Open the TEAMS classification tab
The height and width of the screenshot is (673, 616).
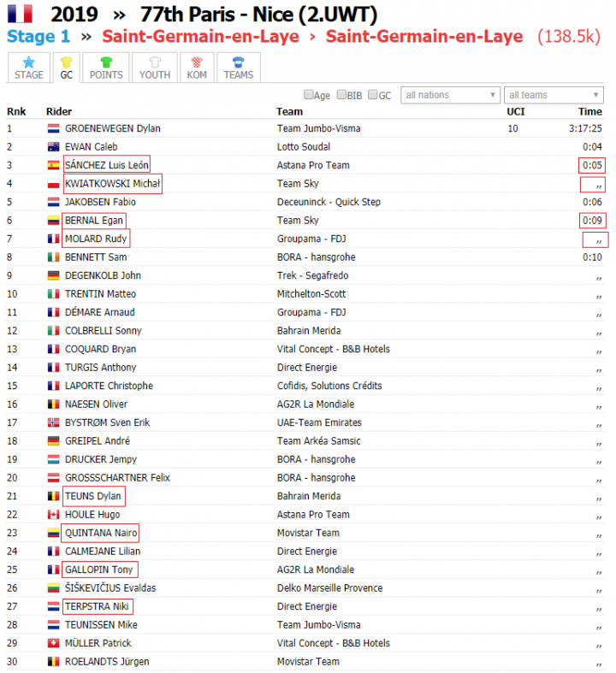[238, 68]
